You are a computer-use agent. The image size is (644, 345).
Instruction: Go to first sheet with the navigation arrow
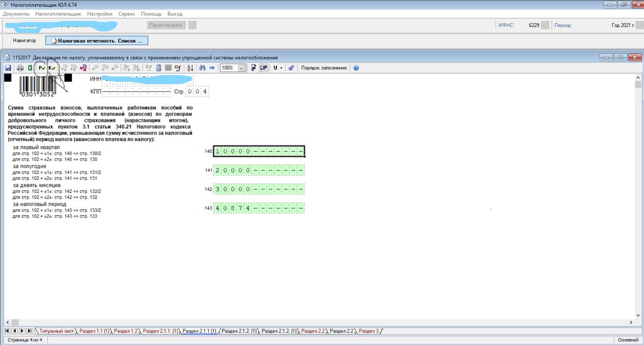click(8, 331)
